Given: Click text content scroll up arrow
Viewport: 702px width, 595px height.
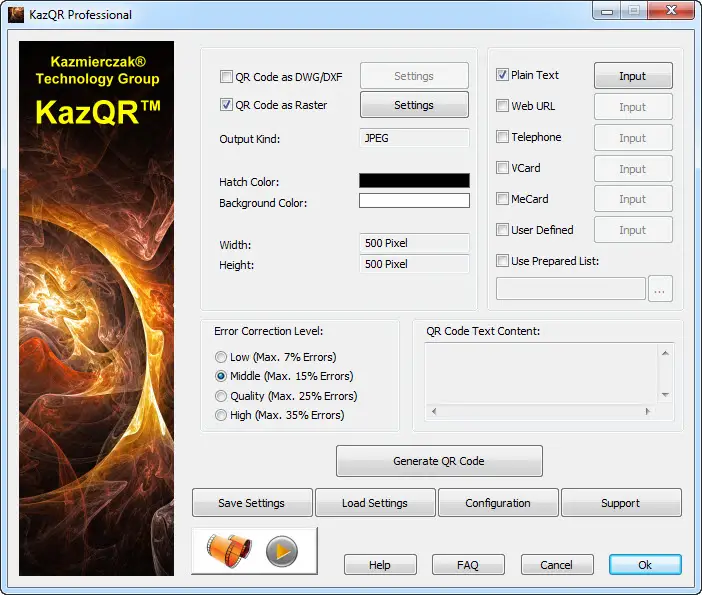Looking at the screenshot, I should (665, 353).
